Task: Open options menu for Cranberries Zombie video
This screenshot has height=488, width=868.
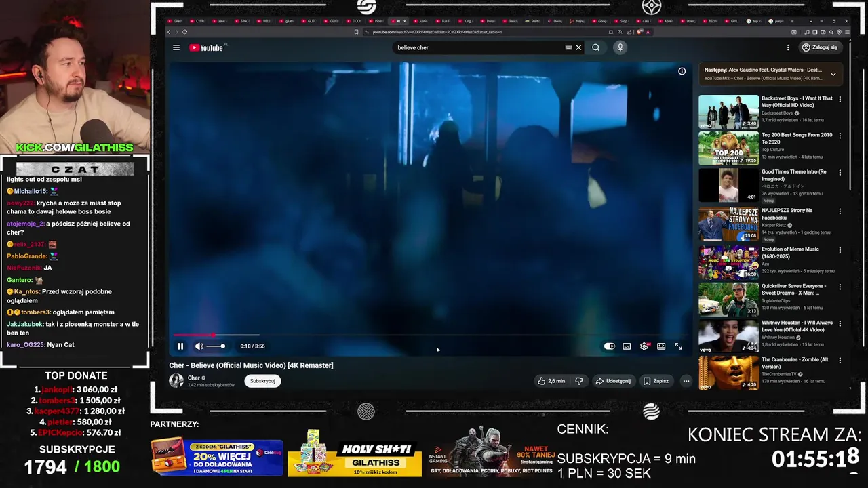Action: pos(840,360)
